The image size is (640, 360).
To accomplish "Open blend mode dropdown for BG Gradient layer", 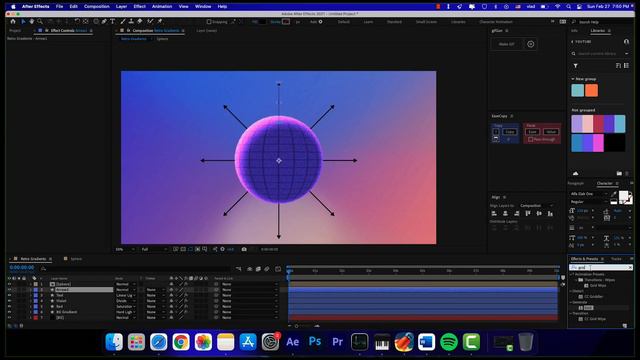I will pos(125,312).
